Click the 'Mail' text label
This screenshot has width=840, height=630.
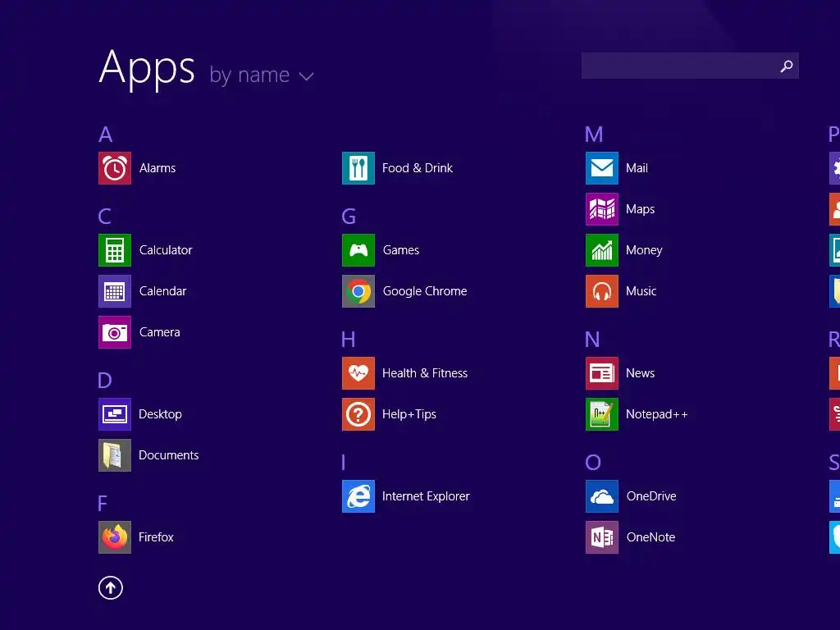click(x=637, y=168)
